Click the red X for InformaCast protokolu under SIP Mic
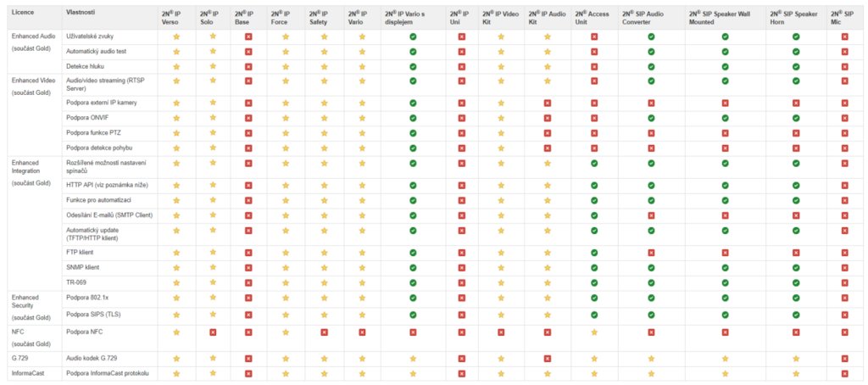The height and width of the screenshot is (385, 868). coord(844,373)
